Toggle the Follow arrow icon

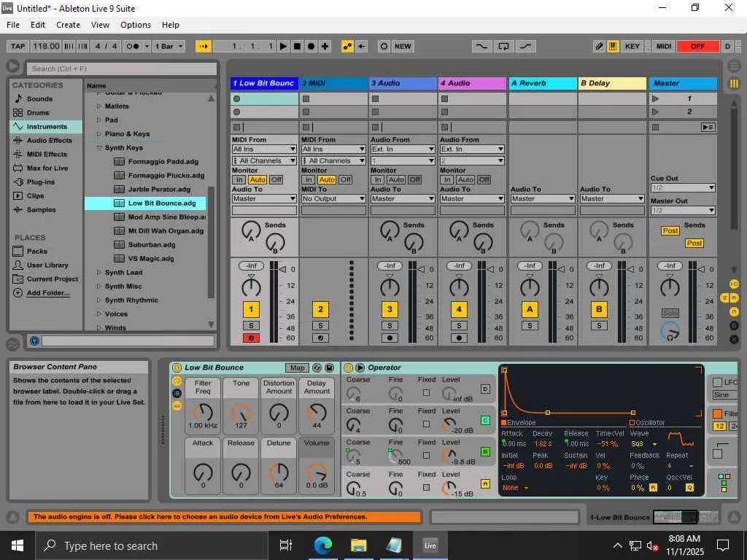pyautogui.click(x=204, y=46)
